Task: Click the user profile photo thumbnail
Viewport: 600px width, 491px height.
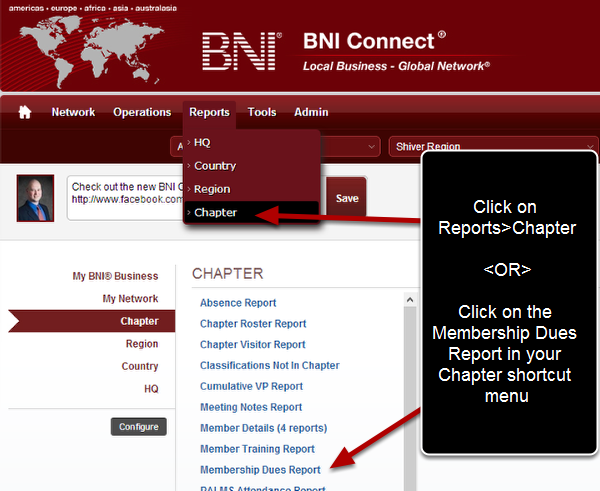Action: [x=35, y=198]
